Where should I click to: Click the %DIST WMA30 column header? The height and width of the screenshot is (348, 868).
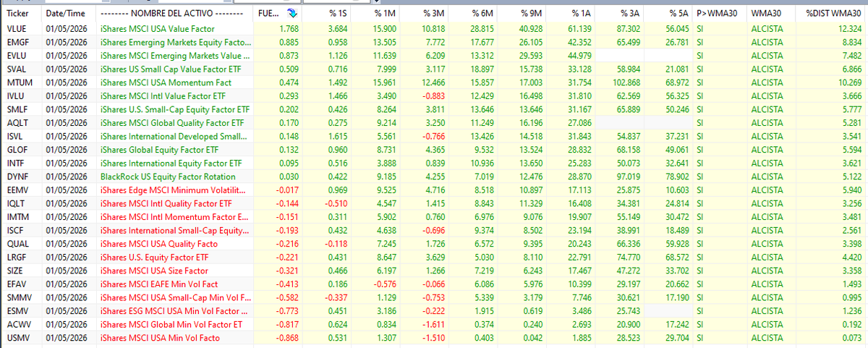pyautogui.click(x=832, y=14)
